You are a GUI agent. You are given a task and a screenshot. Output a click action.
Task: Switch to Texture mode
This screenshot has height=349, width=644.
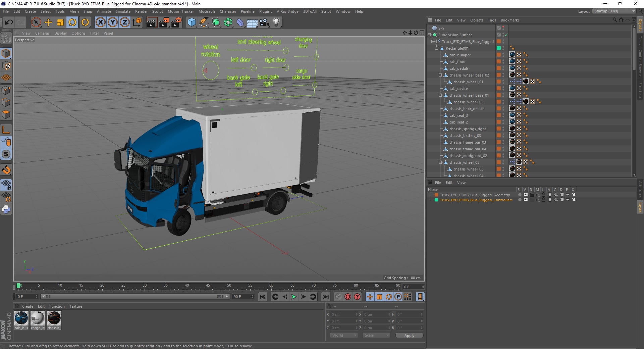[x=6, y=66]
